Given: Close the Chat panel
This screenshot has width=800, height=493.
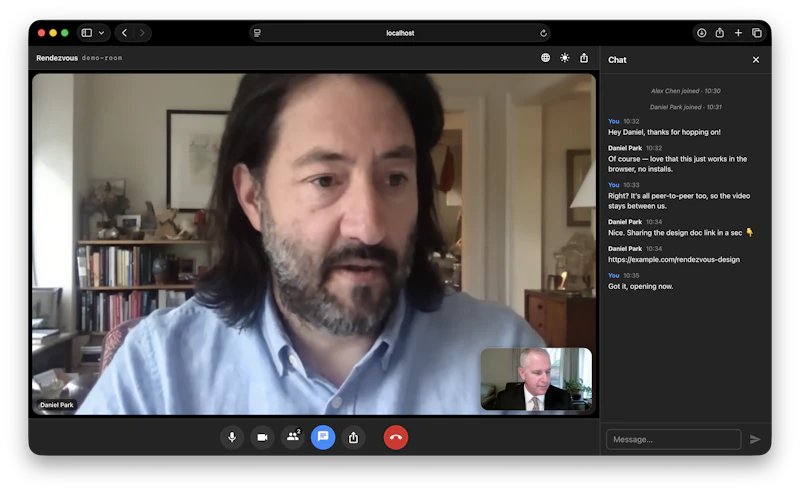Looking at the screenshot, I should tap(756, 60).
